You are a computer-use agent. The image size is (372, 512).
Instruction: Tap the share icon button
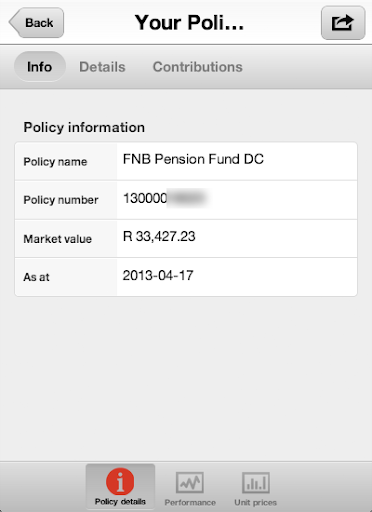tap(343, 23)
